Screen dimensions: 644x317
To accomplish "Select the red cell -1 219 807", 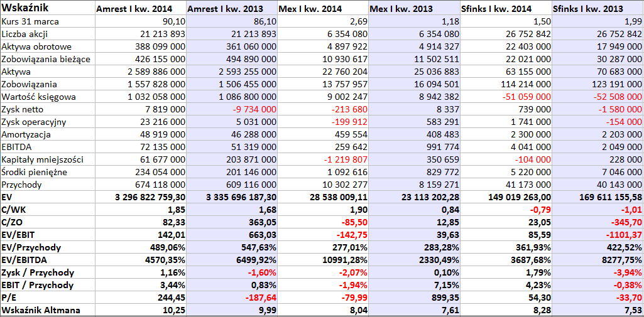I will [x=323, y=159].
